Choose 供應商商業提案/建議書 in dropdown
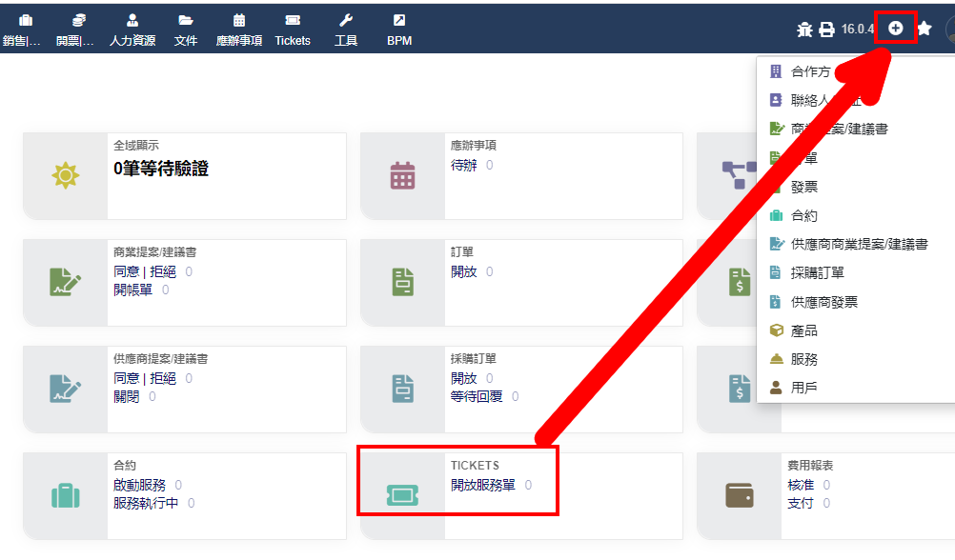Screen dimensions: 955x560 859,244
